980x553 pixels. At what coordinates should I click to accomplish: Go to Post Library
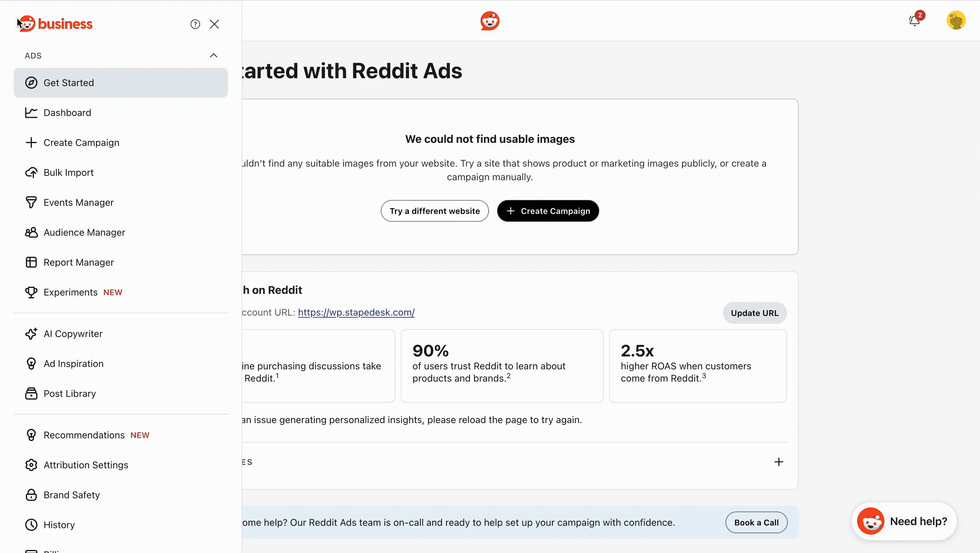[x=120, y=393]
